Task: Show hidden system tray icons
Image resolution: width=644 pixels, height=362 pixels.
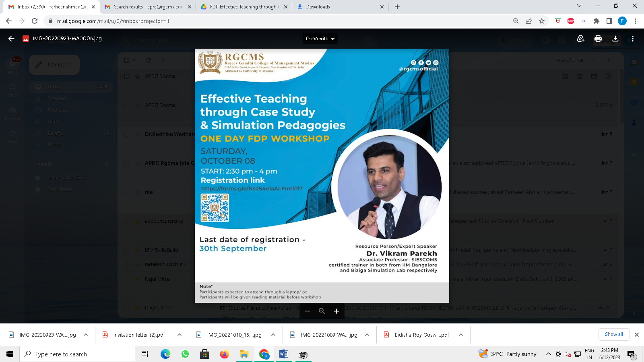Action: coord(548,354)
